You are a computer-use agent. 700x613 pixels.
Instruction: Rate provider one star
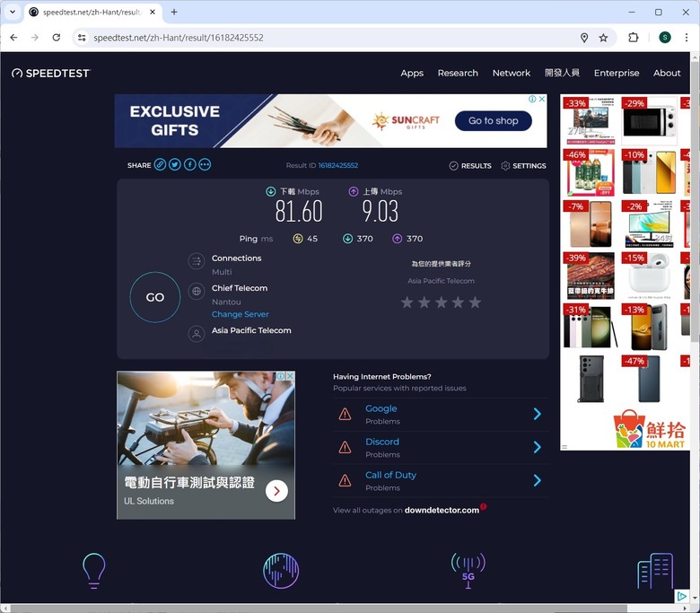pyautogui.click(x=407, y=302)
